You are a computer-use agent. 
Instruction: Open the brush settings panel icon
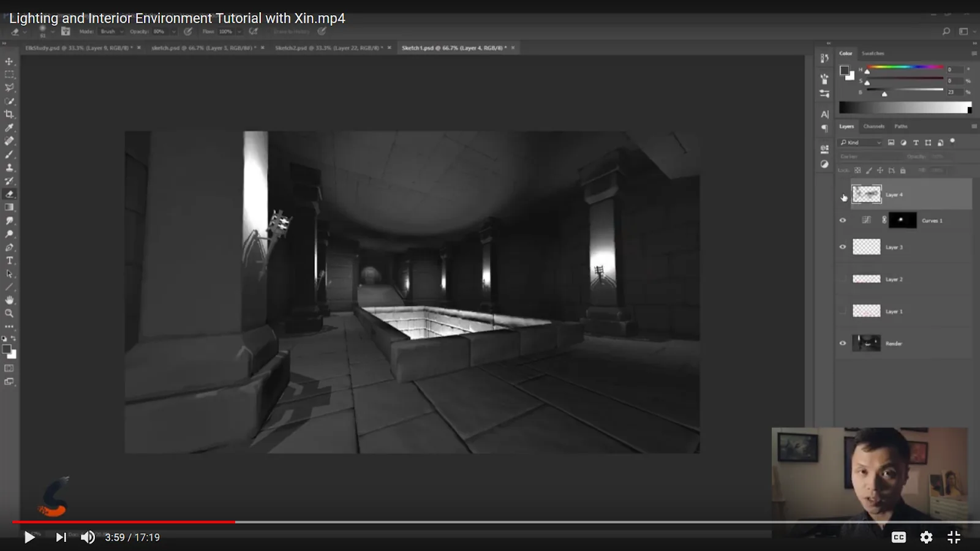tap(824, 80)
